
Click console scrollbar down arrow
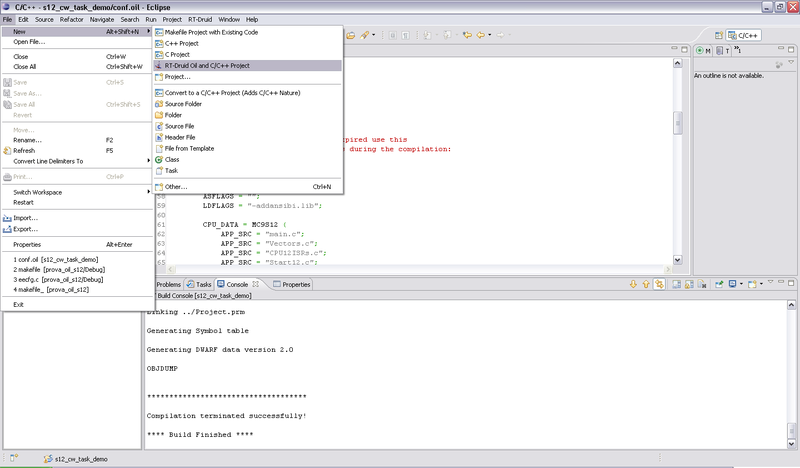[791, 444]
